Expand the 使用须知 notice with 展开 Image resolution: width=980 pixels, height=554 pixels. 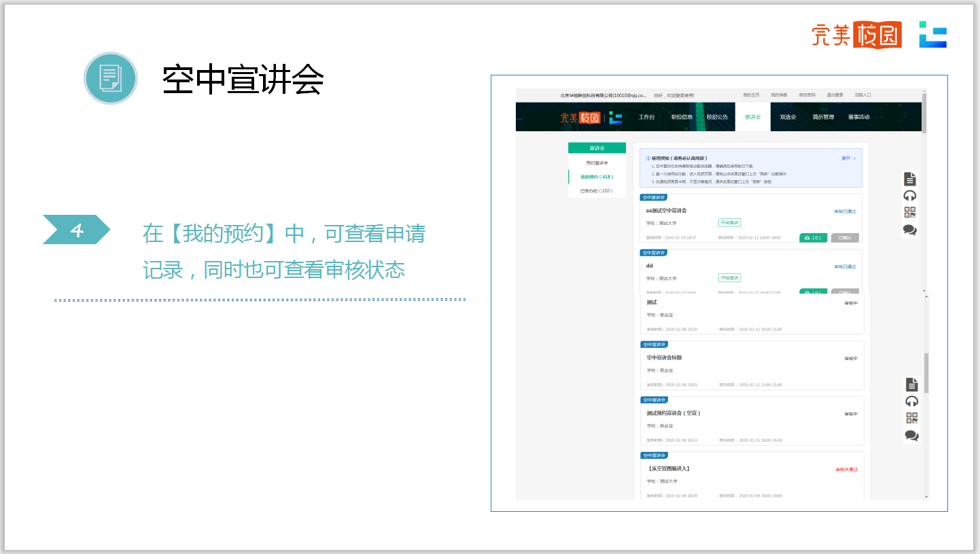coord(848,158)
